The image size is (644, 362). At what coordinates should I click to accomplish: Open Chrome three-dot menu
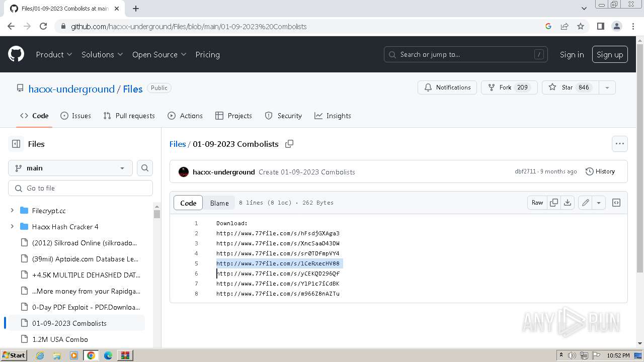click(632, 26)
